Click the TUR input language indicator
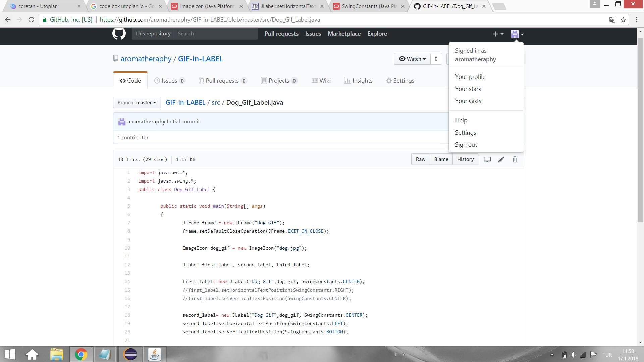Viewport: 644px width, 362px height. 607,355
